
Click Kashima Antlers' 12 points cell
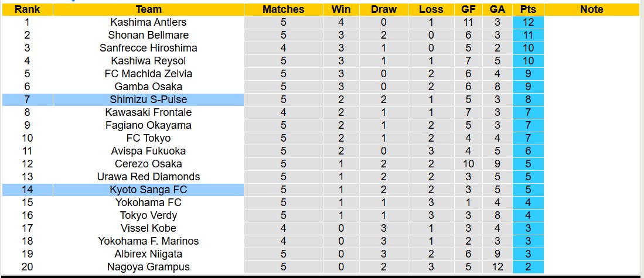tap(527, 22)
